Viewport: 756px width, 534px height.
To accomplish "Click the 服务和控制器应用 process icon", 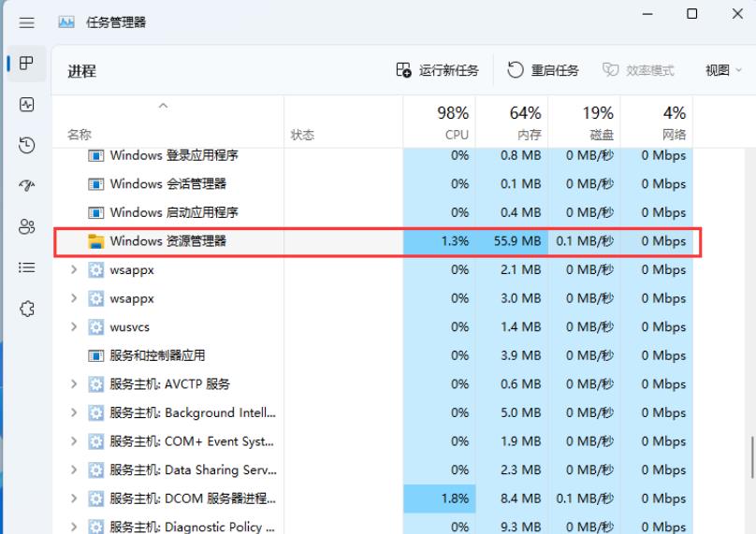I will pyautogui.click(x=96, y=355).
